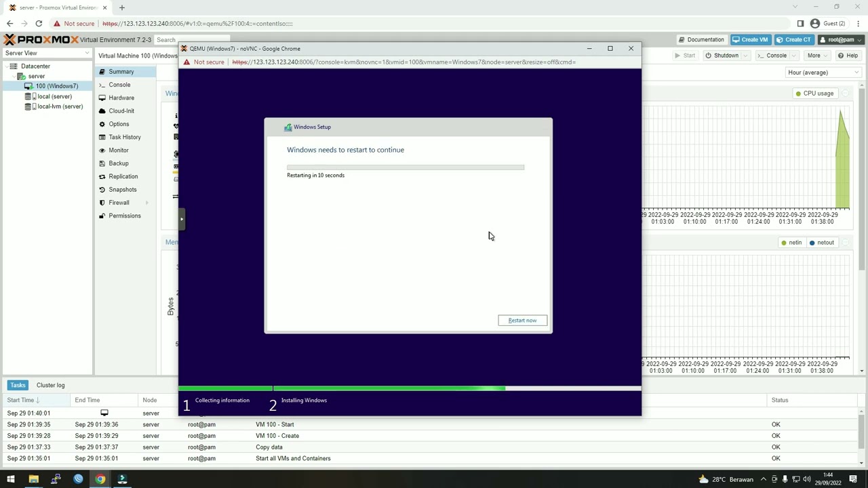Image resolution: width=868 pixels, height=488 pixels.
Task: Open the Windows Start menu
Action: point(11,479)
